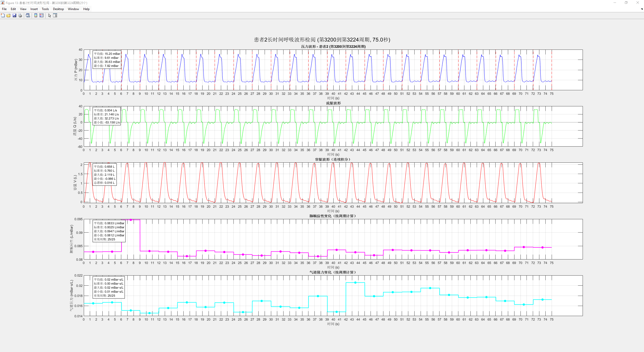This screenshot has width=644, height=352.
Task: Select 有效周期: 25/25 in the compliance stats box
Action: [105, 239]
